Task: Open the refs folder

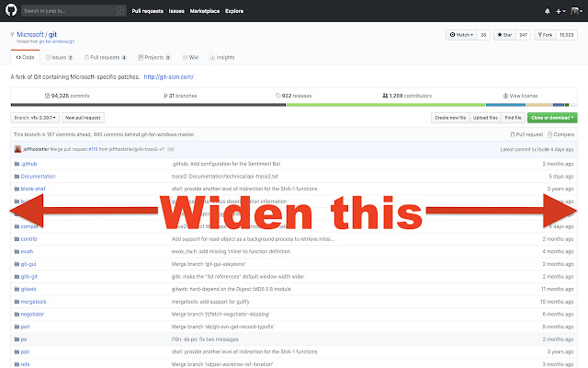Action: pyautogui.click(x=25, y=364)
